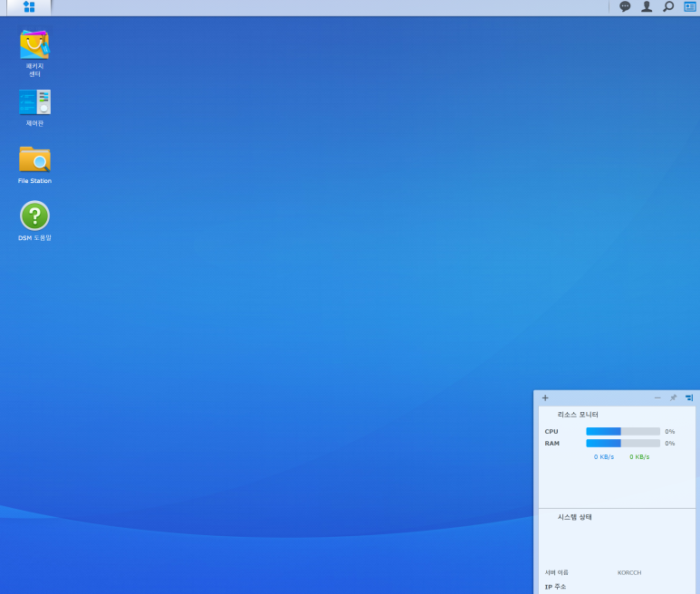Open the DSM Help (도움말) icon

pyautogui.click(x=34, y=221)
